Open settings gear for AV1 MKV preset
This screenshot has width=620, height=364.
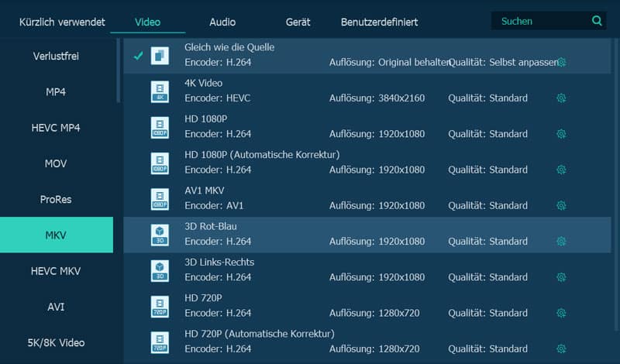pos(561,205)
